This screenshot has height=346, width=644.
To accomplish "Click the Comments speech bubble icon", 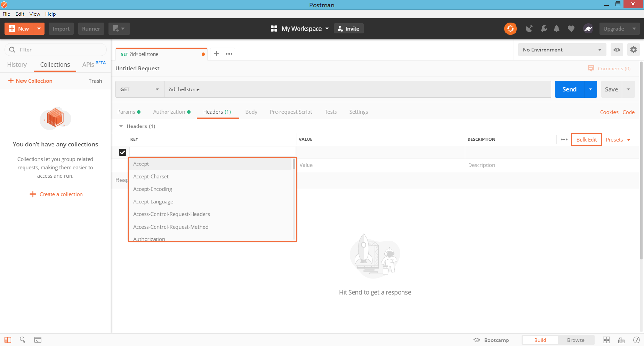I will [591, 69].
